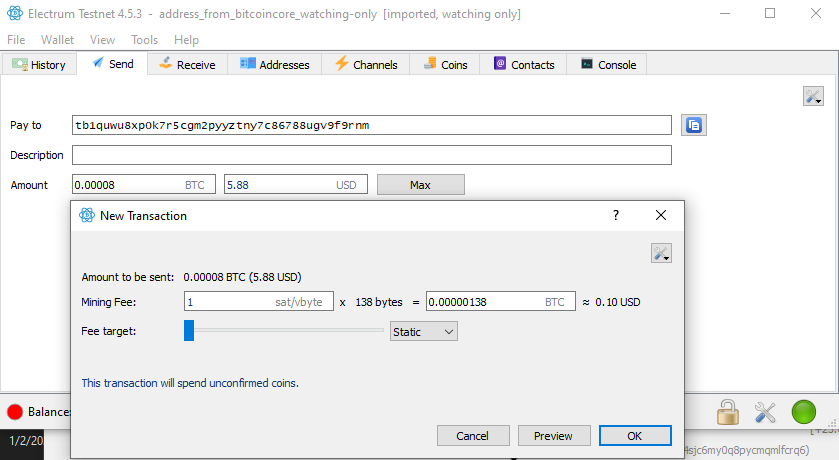The width and height of the screenshot is (839, 460).
Task: Open the Receive tab
Action: 187,64
